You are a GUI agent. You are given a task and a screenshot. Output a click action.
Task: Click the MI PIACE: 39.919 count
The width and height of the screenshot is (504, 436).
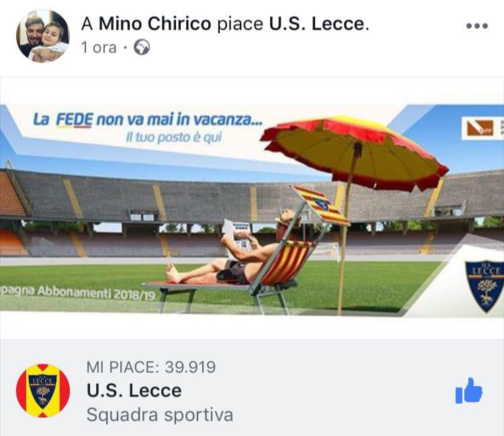pos(151,367)
